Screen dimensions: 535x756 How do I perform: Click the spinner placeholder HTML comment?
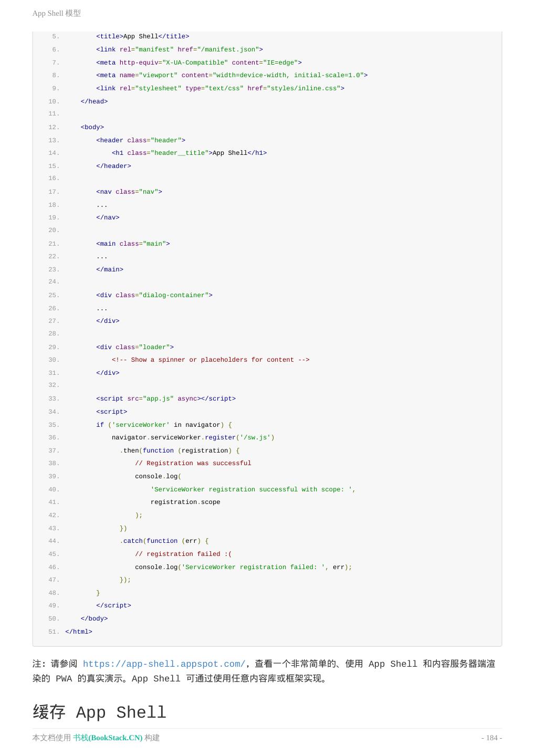211,360
